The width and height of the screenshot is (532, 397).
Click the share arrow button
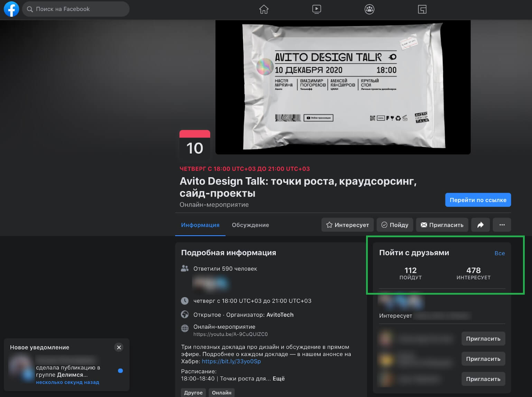(480, 225)
